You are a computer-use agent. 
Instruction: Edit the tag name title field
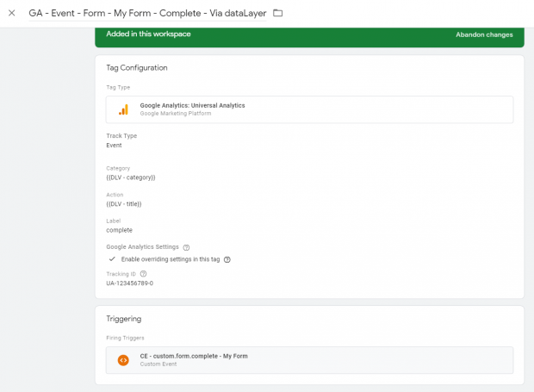pyautogui.click(x=147, y=13)
